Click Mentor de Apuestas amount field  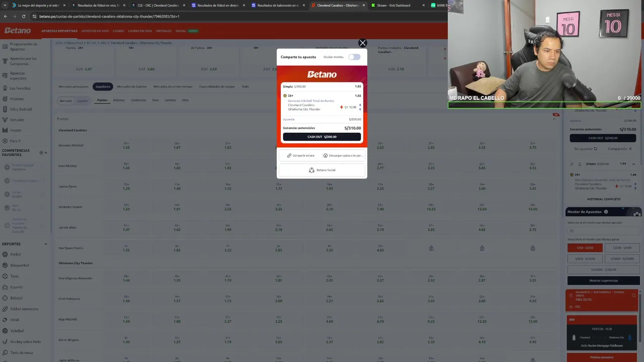click(x=603, y=231)
